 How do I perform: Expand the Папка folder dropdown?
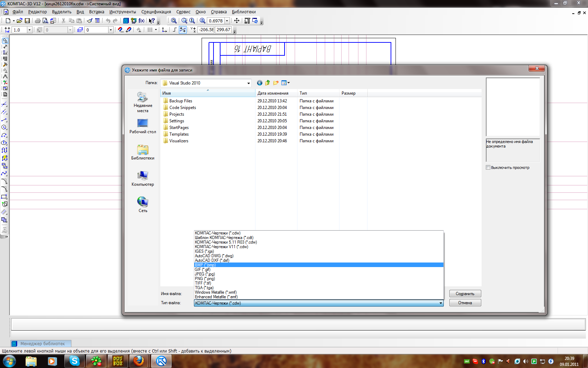tap(248, 83)
